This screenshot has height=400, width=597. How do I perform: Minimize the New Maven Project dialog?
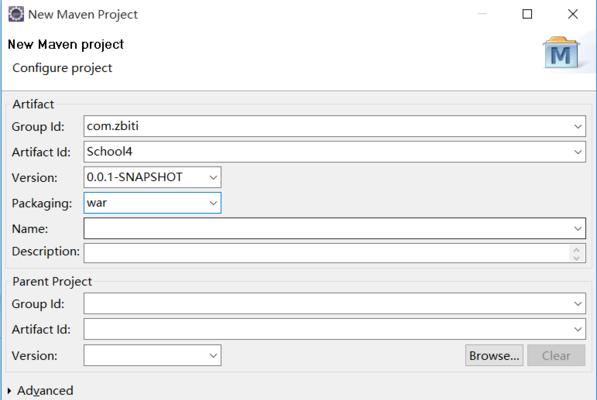point(482,14)
